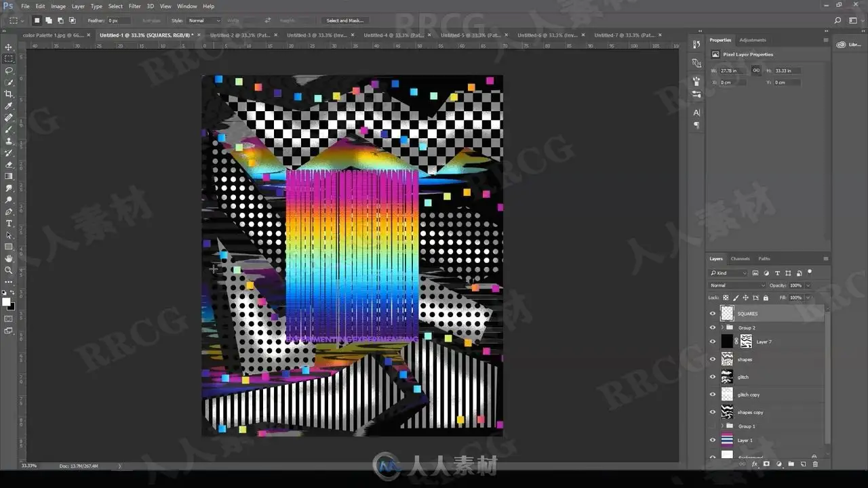Viewport: 868px width, 488px height.
Task: Open the Filter menu
Action: coord(135,6)
